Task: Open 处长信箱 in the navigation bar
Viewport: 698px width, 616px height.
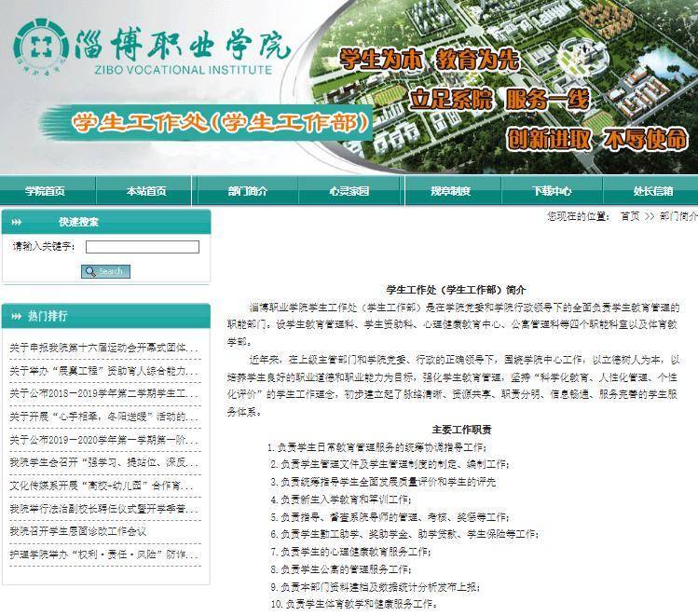Action: pyautogui.click(x=652, y=191)
